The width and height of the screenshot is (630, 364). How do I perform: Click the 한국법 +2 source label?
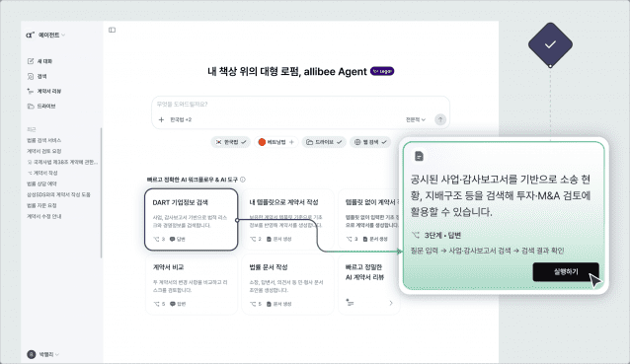tap(181, 119)
